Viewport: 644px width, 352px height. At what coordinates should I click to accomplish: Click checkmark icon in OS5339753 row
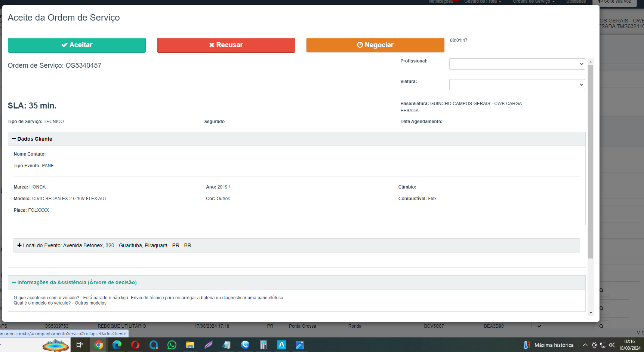tap(539, 326)
